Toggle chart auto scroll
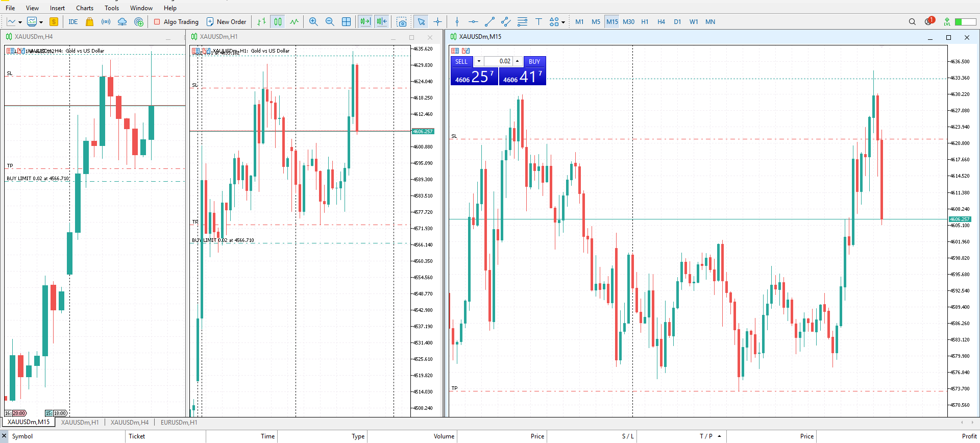 point(365,21)
